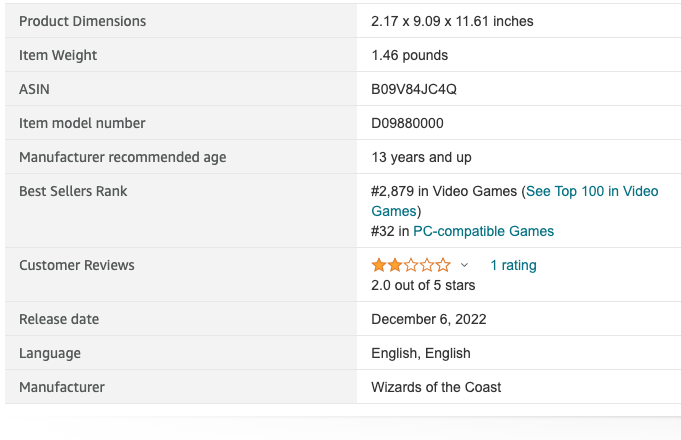
Task: Click the Wizards of the Coast manufacturer value
Action: pyautogui.click(x=436, y=387)
